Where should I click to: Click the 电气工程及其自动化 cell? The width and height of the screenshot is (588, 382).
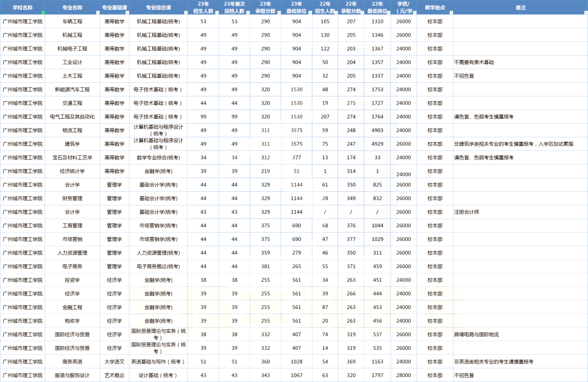tap(72, 117)
